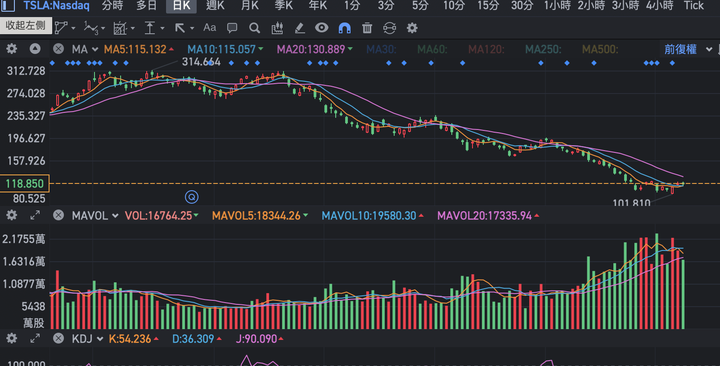Toggle the magnet snap mode

click(x=344, y=28)
